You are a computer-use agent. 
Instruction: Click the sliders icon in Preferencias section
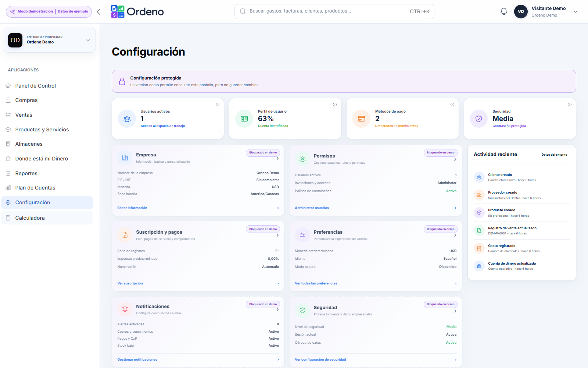[x=302, y=235]
